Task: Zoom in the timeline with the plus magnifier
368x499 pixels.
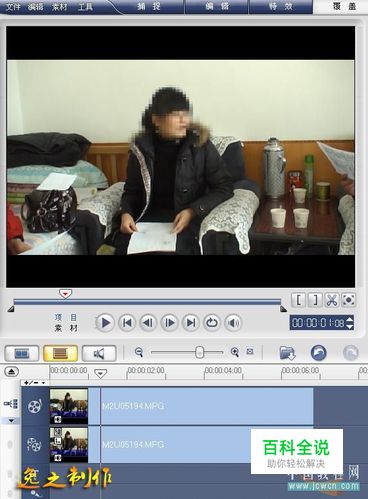Action: click(x=235, y=352)
